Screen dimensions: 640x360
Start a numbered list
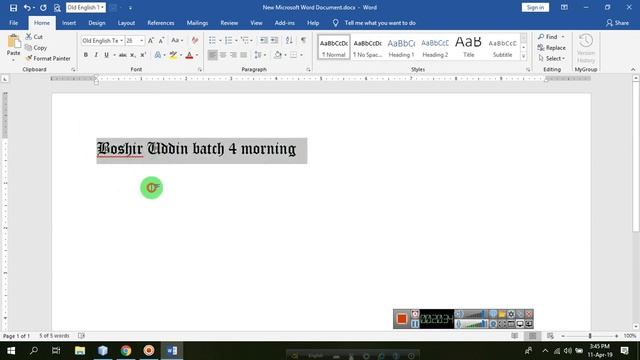228,40
